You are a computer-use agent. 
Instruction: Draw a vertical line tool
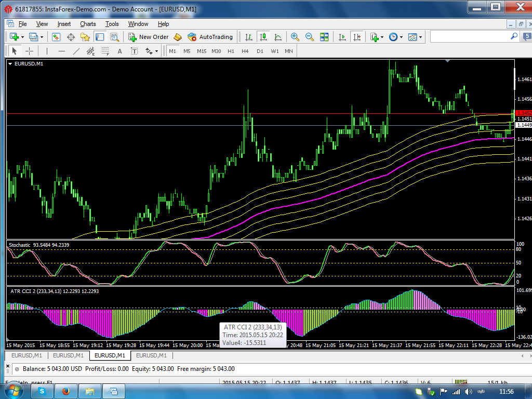[x=47, y=51]
